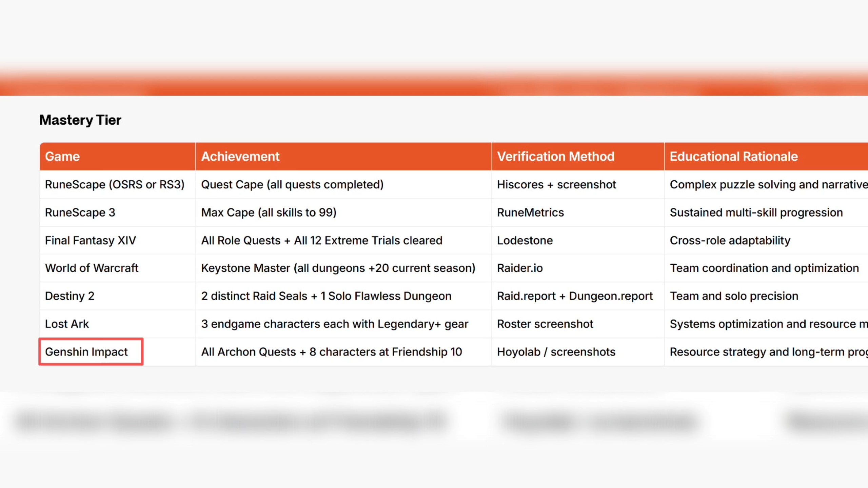Select Resource strategy rationale text
The image size is (868, 488).
pyautogui.click(x=769, y=352)
